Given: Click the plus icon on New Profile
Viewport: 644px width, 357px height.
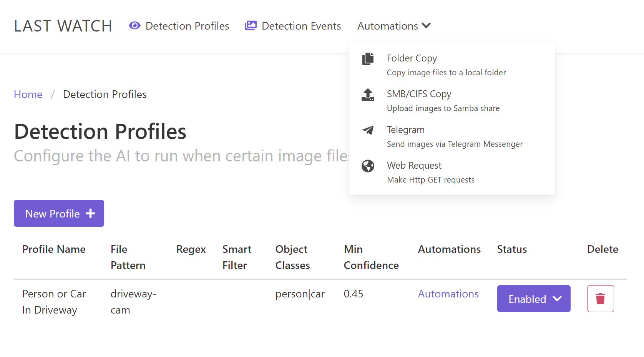Looking at the screenshot, I should point(91,213).
